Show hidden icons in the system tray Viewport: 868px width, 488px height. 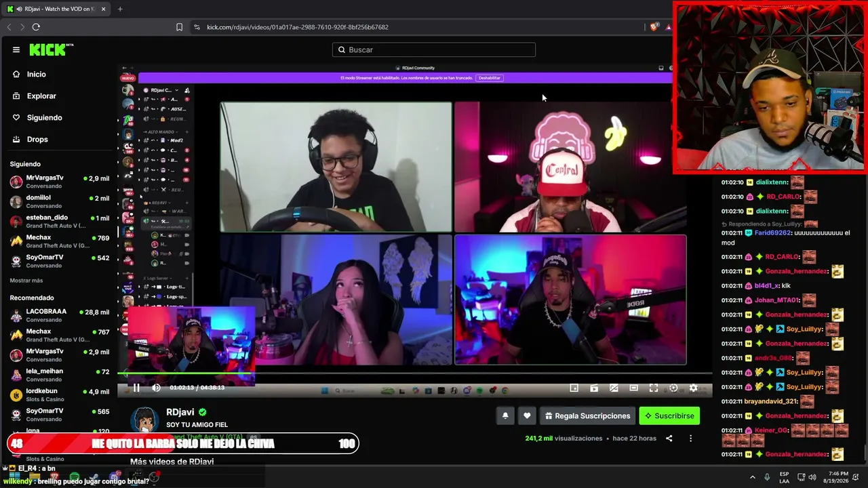(x=752, y=477)
